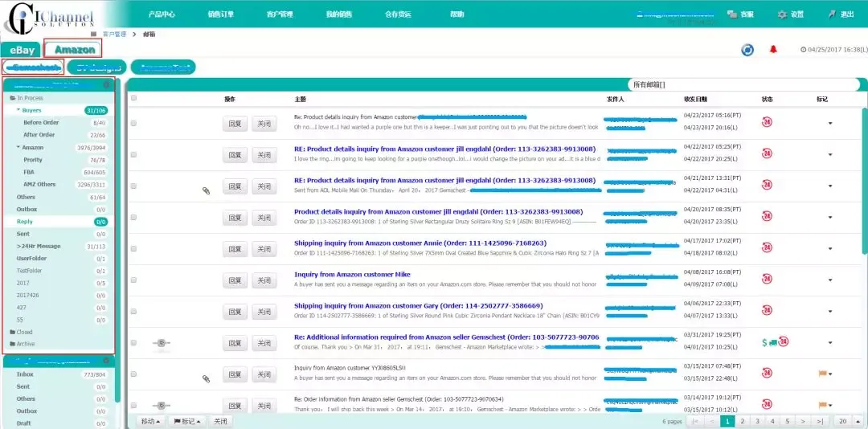868x429 pixels.
Task: Click tag icon on 03/14/2017 order information email
Action: coord(161,406)
